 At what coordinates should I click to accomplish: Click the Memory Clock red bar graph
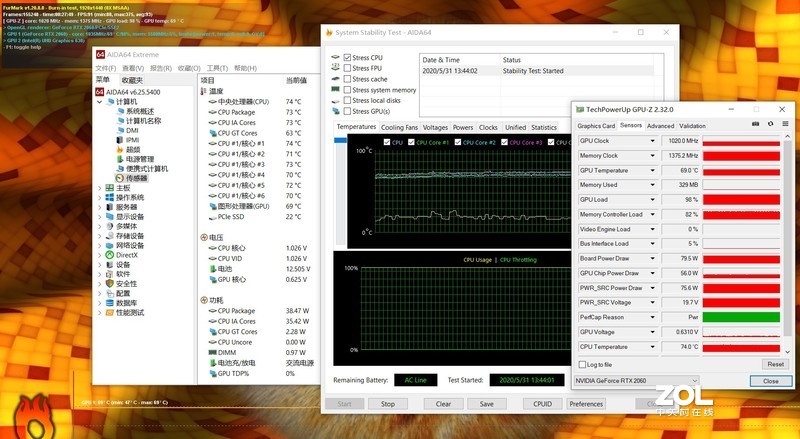(x=741, y=156)
